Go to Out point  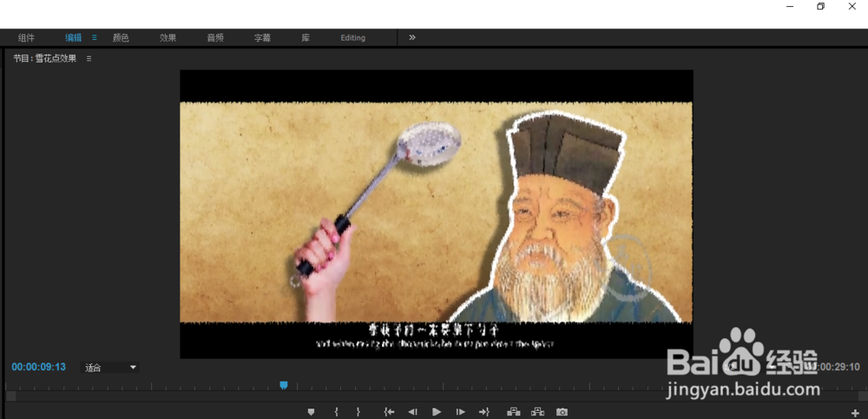484,412
